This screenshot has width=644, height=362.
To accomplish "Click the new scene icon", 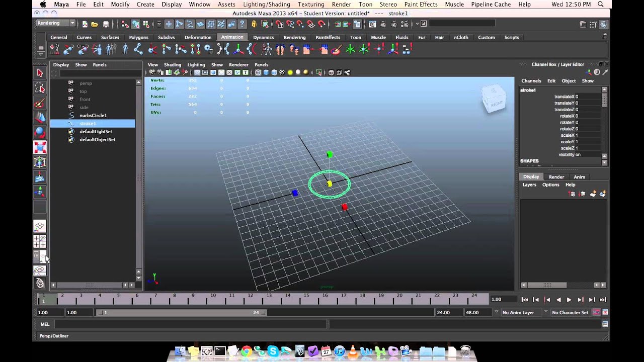I will [85, 24].
